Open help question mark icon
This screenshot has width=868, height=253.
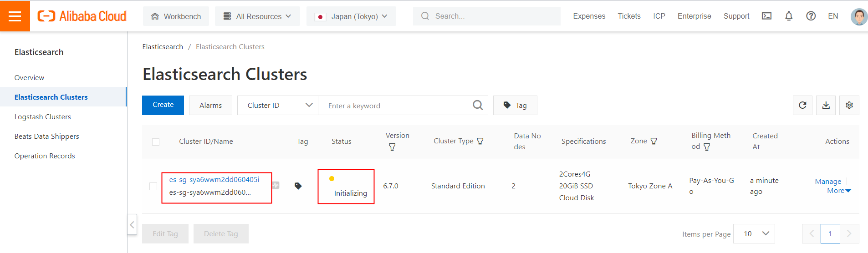pos(811,16)
